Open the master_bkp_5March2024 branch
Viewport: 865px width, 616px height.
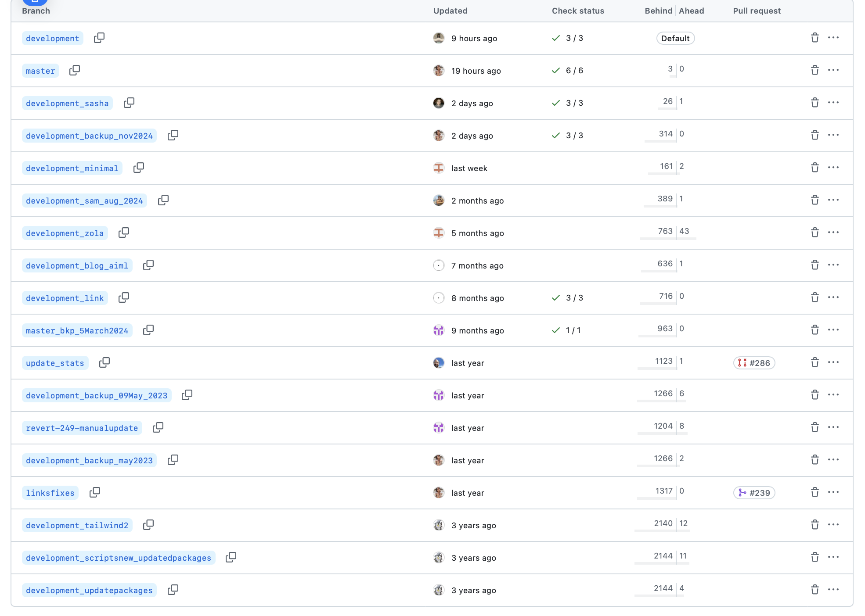(x=77, y=331)
